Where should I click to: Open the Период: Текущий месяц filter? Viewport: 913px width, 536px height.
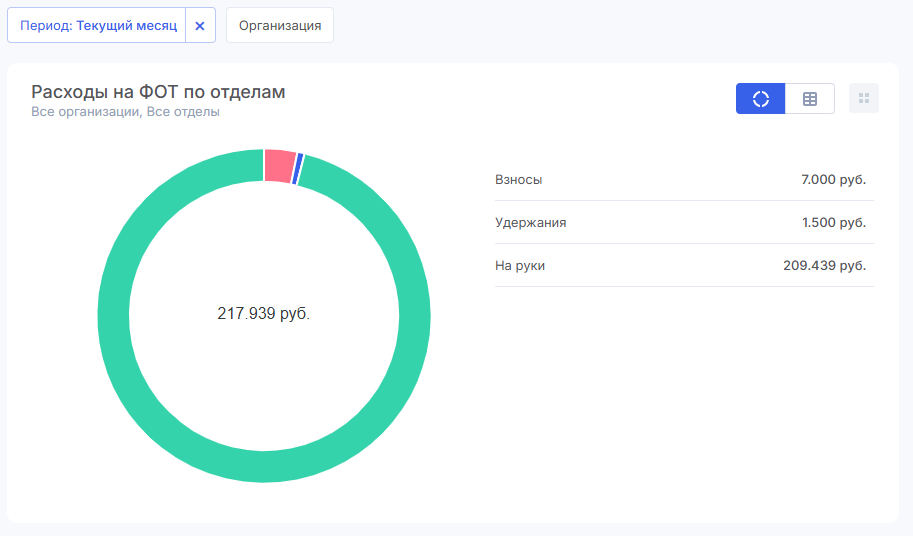point(97,26)
